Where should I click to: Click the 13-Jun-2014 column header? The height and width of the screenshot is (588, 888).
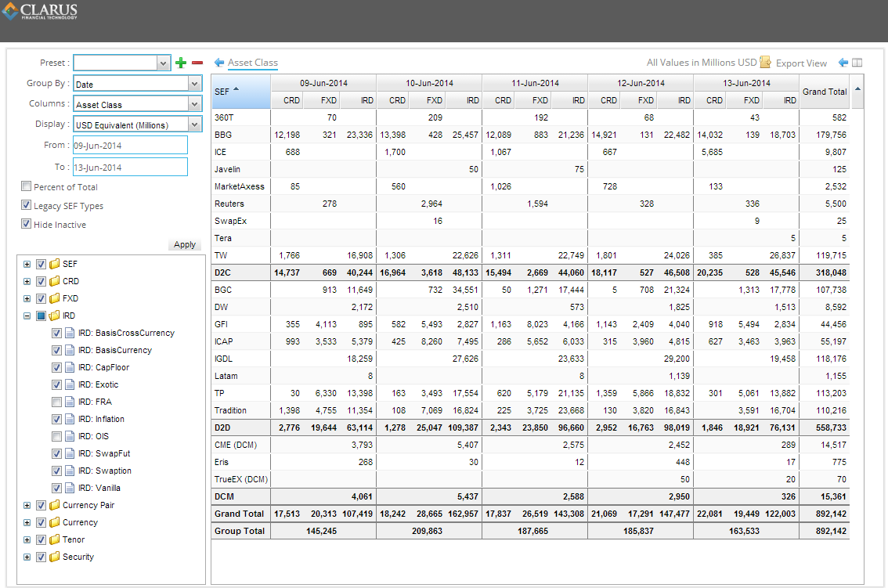point(746,83)
